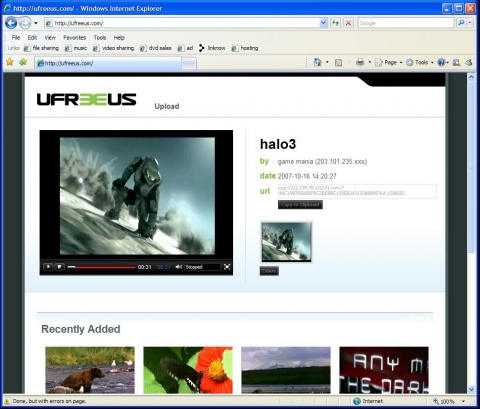Open the Tools command bar menu

pyautogui.click(x=419, y=62)
